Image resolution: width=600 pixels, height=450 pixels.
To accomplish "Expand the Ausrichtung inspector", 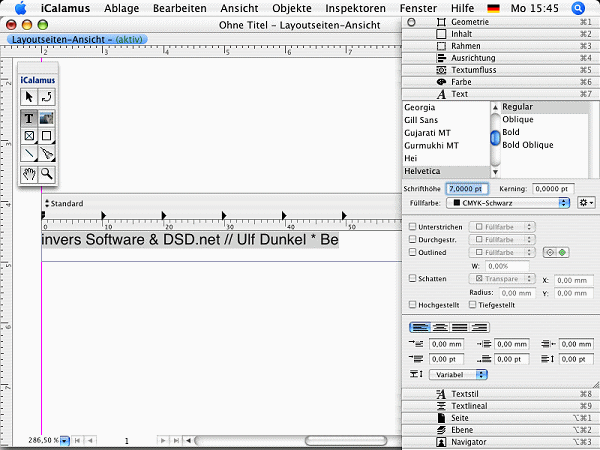I will click(x=501, y=58).
